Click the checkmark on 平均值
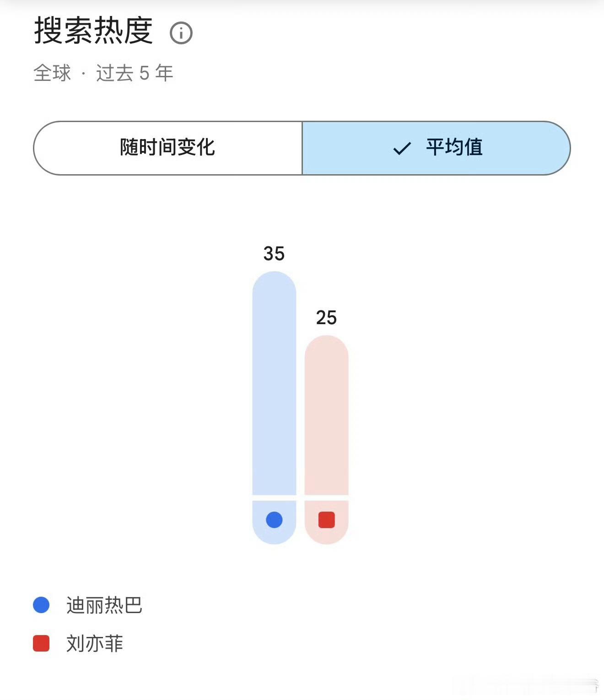Viewport: 604px width, 700px height. [402, 148]
